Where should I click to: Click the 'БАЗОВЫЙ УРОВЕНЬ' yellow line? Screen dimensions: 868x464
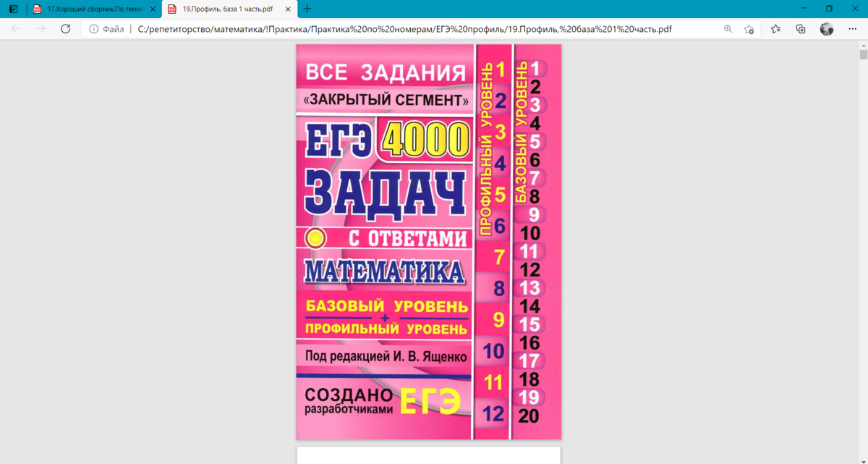[386, 305]
